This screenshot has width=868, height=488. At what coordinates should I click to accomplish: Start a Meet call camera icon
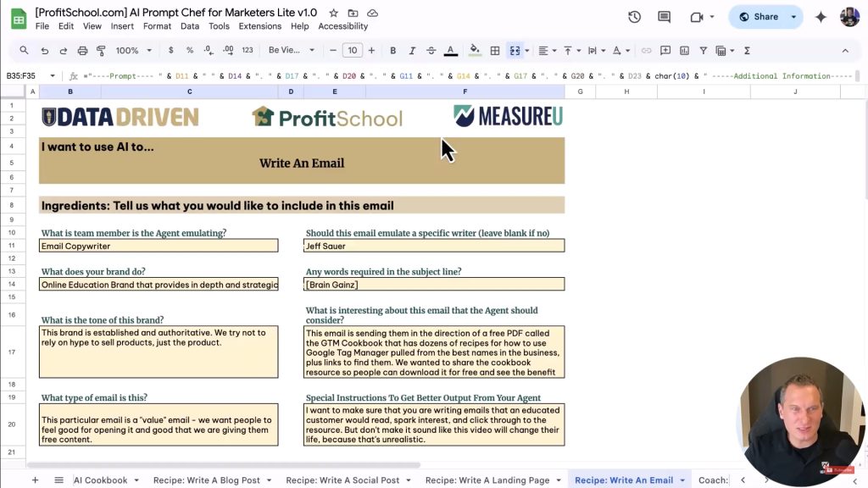pos(697,17)
